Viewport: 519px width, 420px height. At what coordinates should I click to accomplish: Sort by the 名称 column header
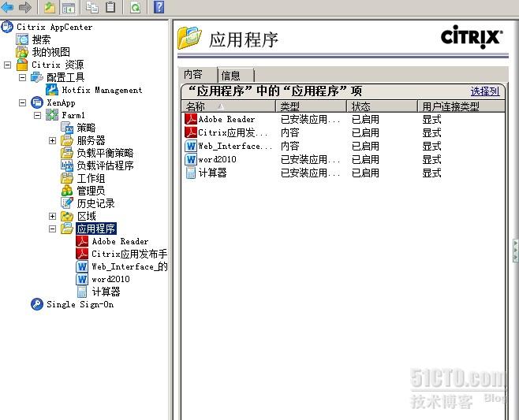pyautogui.click(x=229, y=106)
